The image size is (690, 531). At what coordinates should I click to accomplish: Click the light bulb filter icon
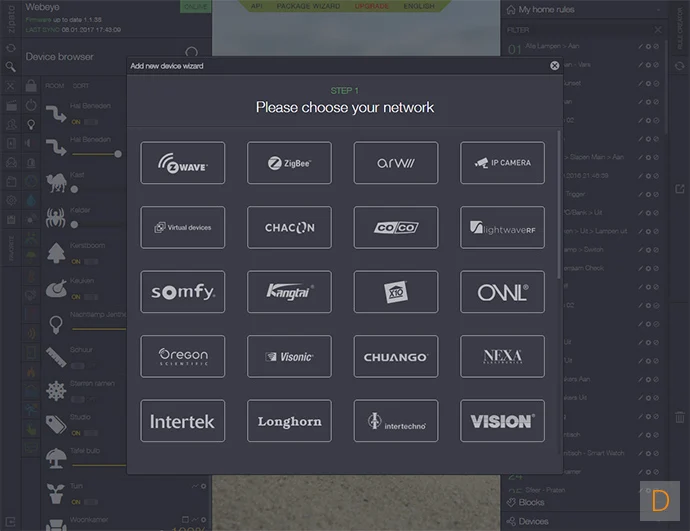click(x=31, y=125)
